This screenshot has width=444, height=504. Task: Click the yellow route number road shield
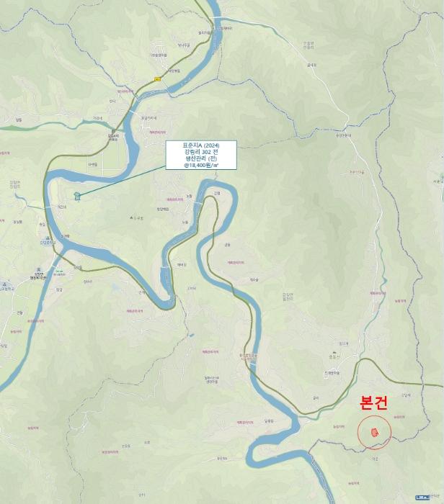tap(158, 78)
